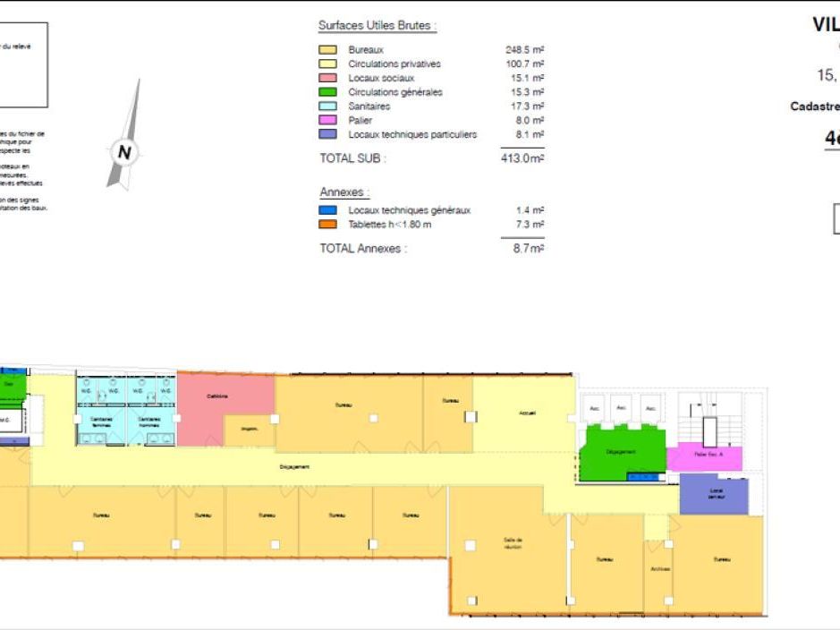Select the Sanitaires femmes room
This screenshot has height=630, width=840.
pos(101,421)
